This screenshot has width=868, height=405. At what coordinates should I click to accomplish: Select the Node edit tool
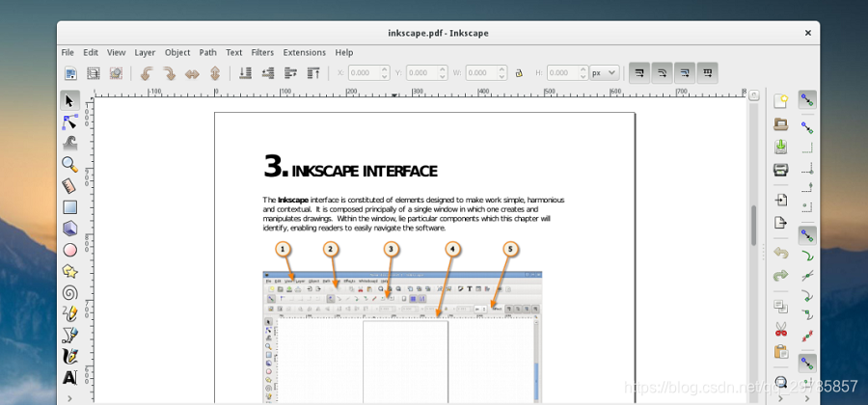[x=69, y=121]
